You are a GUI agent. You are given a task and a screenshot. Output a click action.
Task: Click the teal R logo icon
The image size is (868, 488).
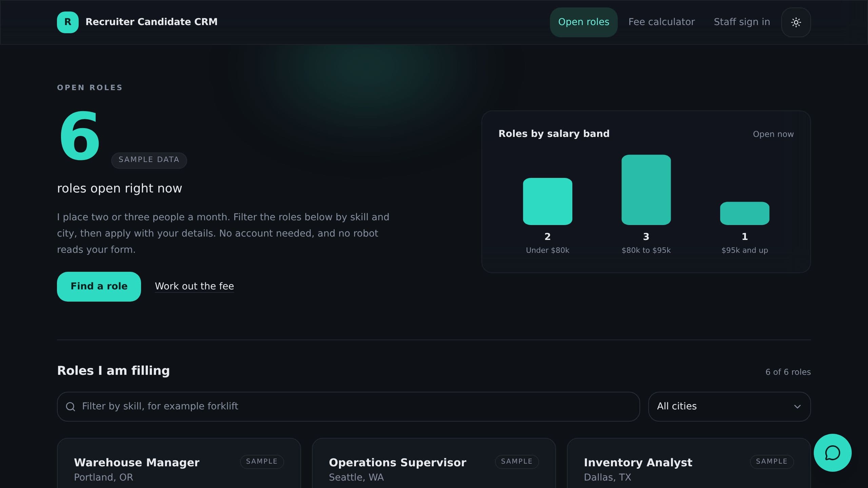[x=68, y=22]
